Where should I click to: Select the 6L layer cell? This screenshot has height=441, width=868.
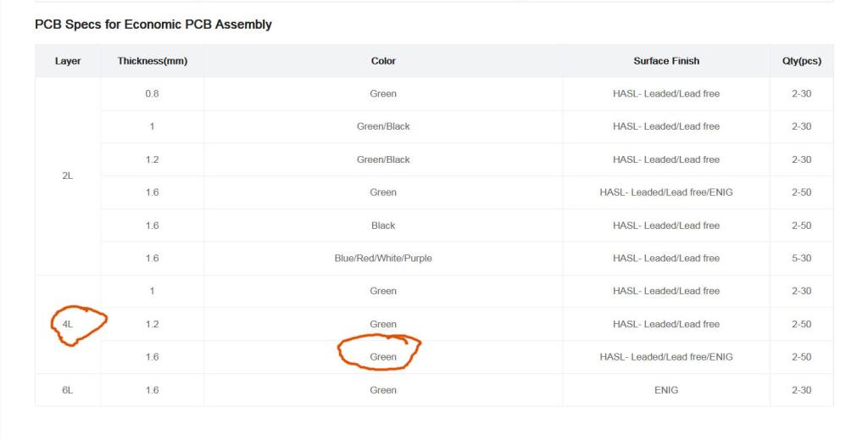pyautogui.click(x=68, y=390)
